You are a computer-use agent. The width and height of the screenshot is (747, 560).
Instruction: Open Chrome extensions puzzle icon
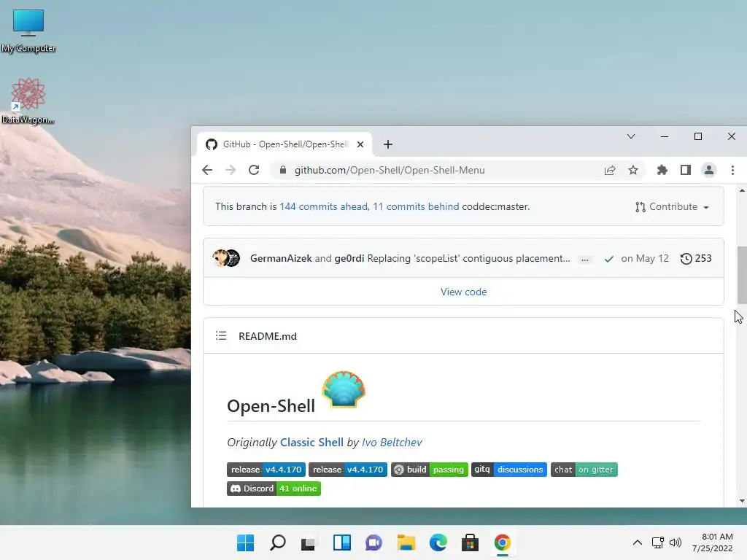(662, 170)
